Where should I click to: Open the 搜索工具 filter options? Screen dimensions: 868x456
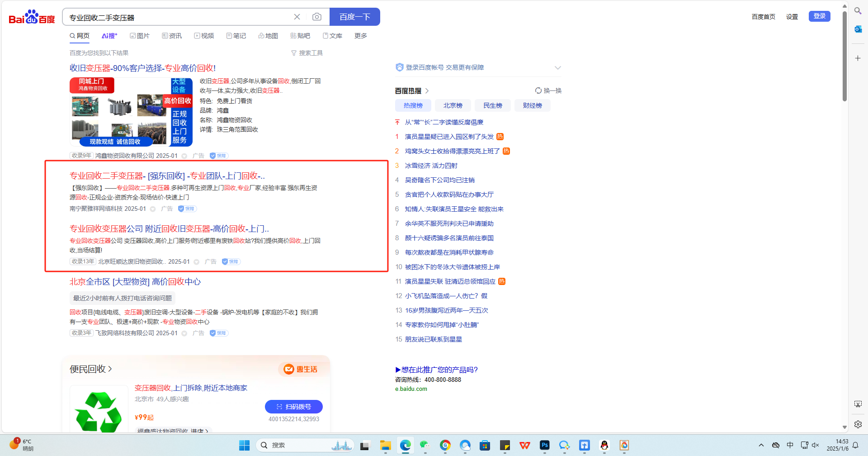coord(307,53)
